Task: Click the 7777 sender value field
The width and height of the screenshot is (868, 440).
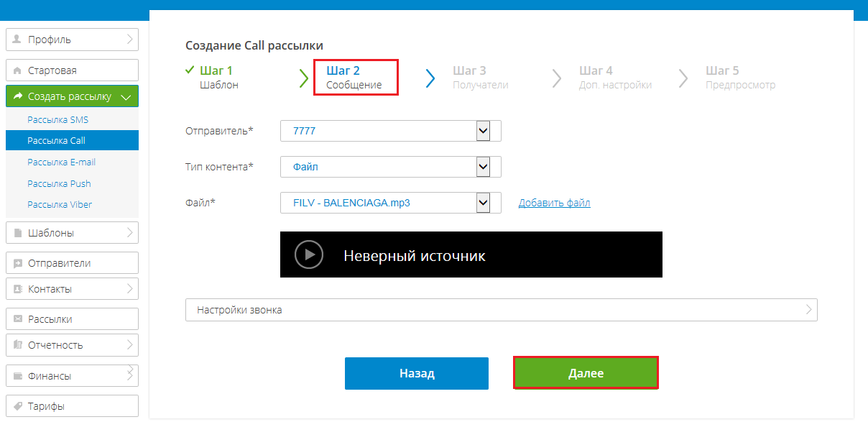Action: (391, 131)
